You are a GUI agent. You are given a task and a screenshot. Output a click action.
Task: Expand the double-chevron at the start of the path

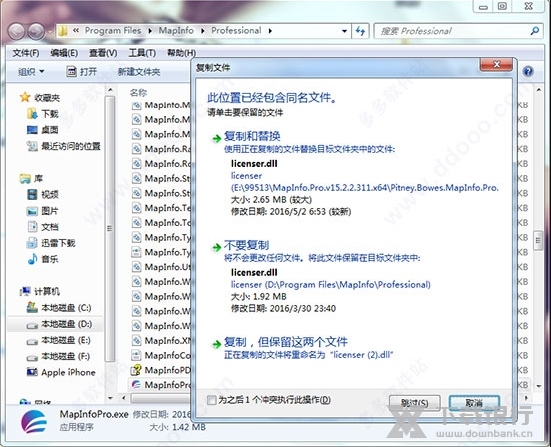[x=76, y=31]
